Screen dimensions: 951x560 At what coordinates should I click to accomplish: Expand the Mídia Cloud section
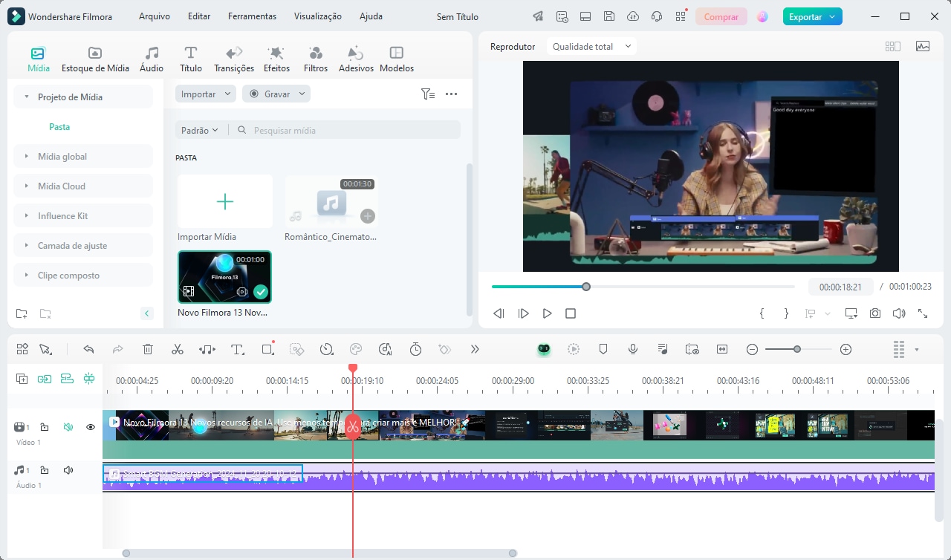click(83, 186)
